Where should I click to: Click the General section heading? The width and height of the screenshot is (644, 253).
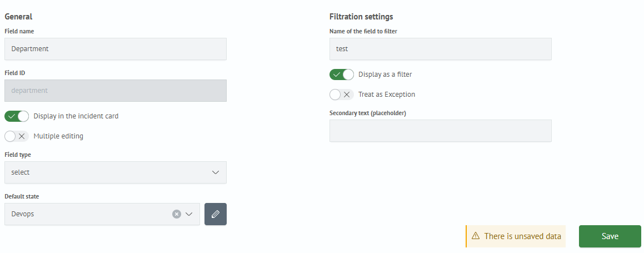pyautogui.click(x=18, y=17)
